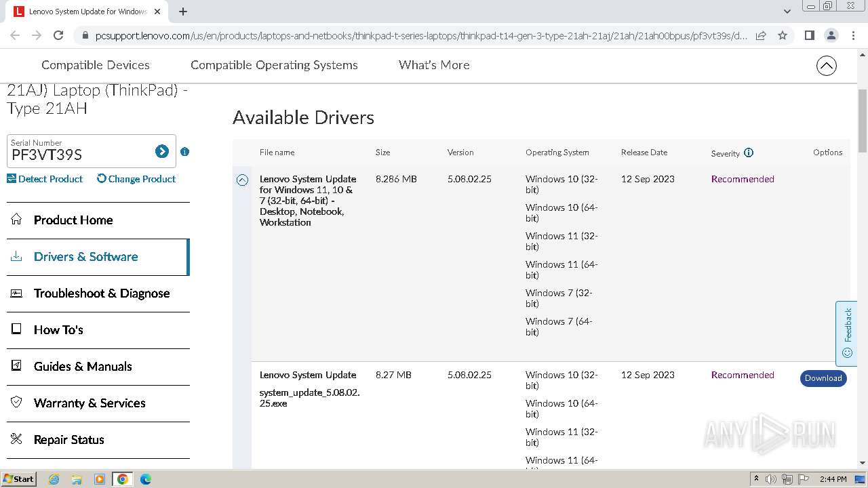
Task: Click Severity info icon in table header
Action: (x=749, y=152)
